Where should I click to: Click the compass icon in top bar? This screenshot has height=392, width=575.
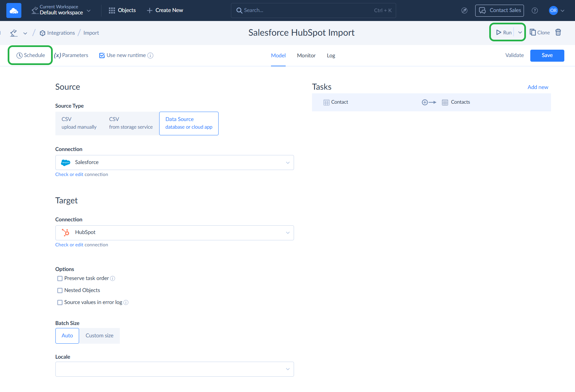point(464,11)
